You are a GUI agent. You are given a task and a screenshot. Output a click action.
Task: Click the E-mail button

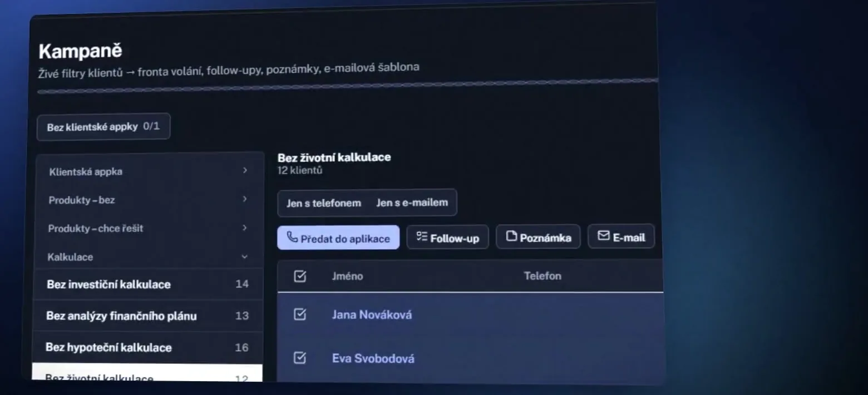(x=621, y=236)
